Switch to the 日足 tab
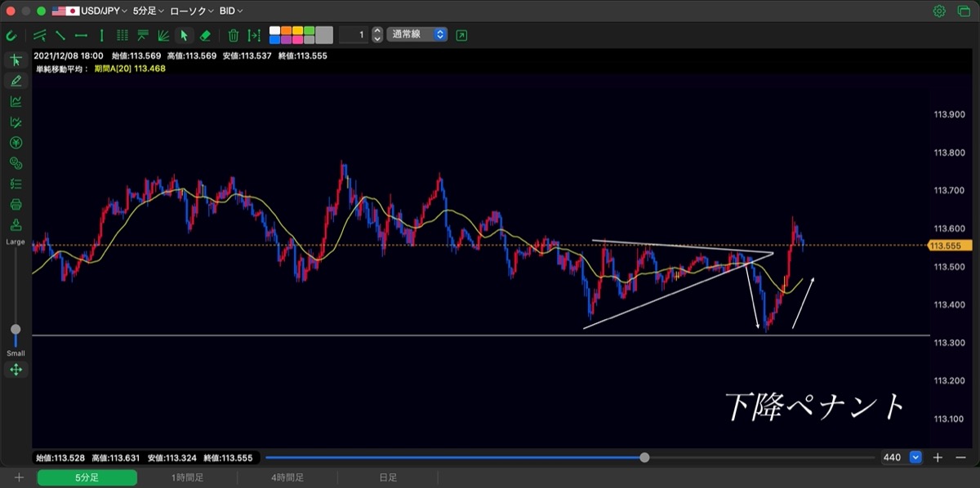 pyautogui.click(x=388, y=478)
